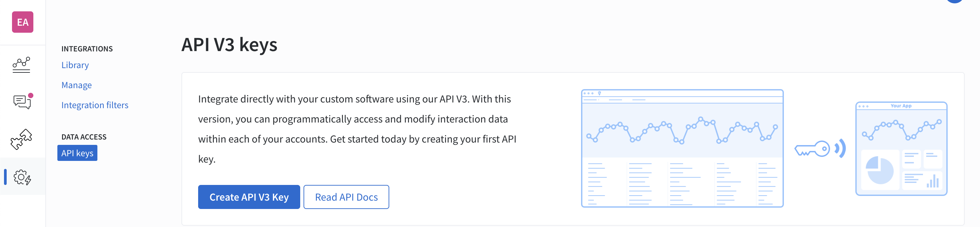The image size is (980, 227).
Task: Go to the Manage integrations page
Action: point(76,85)
